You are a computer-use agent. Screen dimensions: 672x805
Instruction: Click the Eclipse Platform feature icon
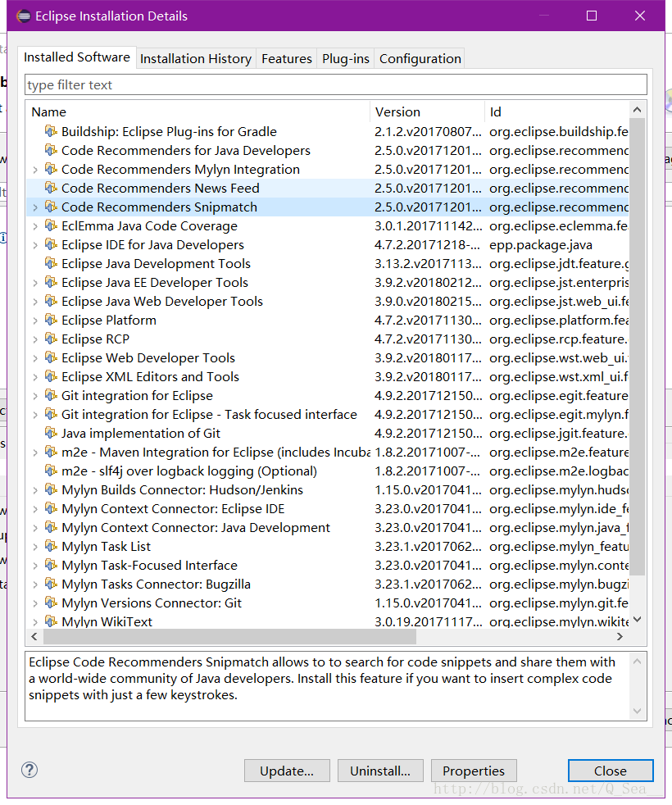coord(51,320)
